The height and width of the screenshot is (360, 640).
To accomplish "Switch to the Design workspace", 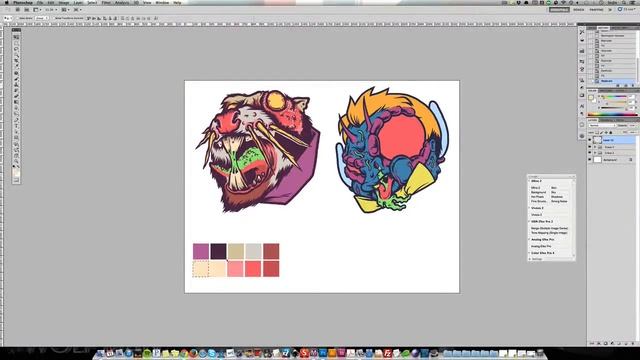I will [x=578, y=9].
